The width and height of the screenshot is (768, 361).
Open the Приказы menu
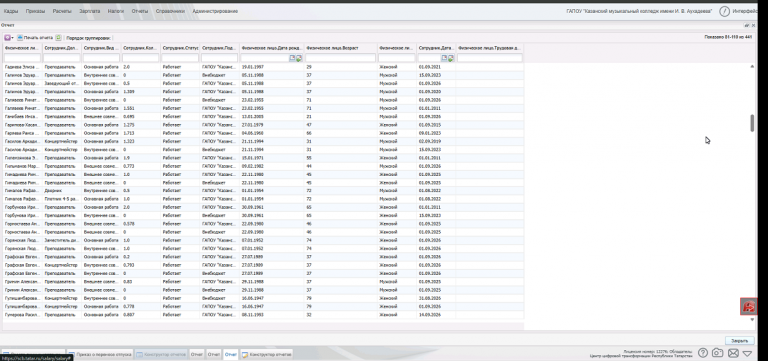35,11
